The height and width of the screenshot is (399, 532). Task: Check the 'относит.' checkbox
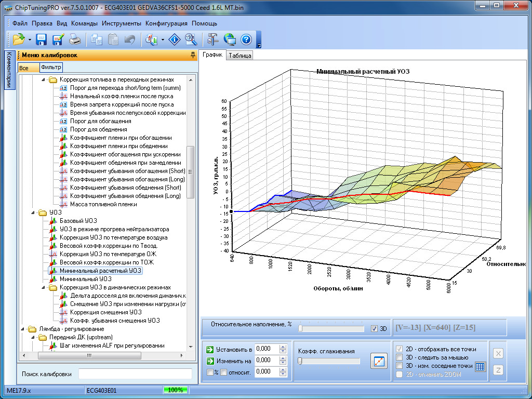pos(224,372)
